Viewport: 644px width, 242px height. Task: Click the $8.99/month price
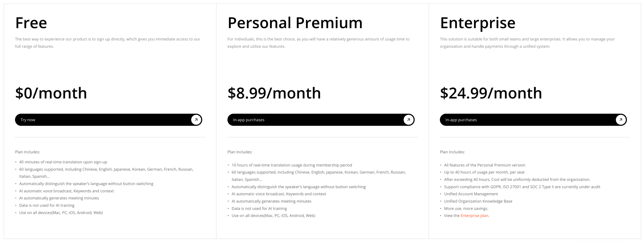click(274, 93)
